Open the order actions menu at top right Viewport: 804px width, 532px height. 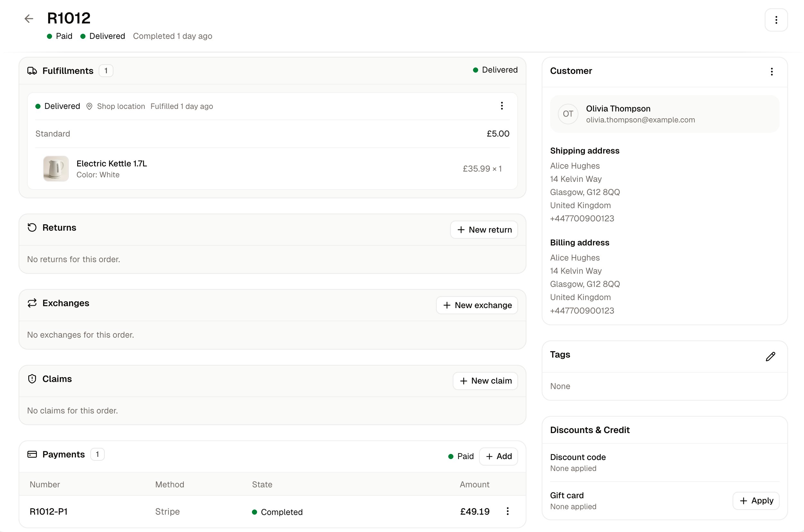(776, 20)
